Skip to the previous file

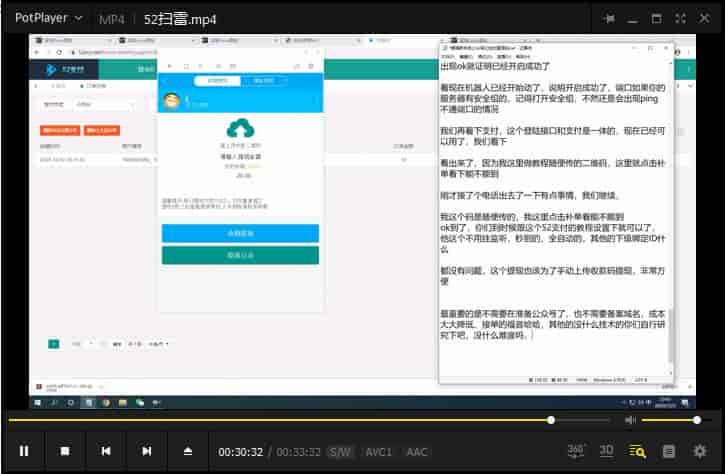click(106, 452)
